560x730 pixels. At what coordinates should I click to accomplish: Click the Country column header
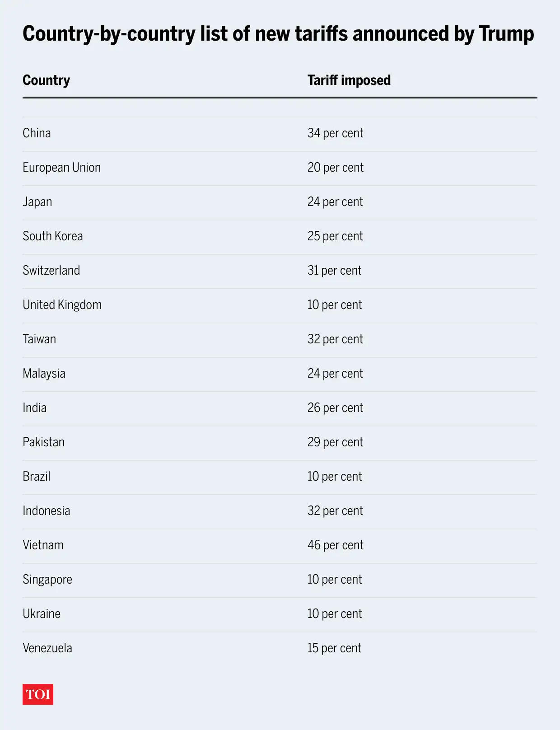coord(47,80)
